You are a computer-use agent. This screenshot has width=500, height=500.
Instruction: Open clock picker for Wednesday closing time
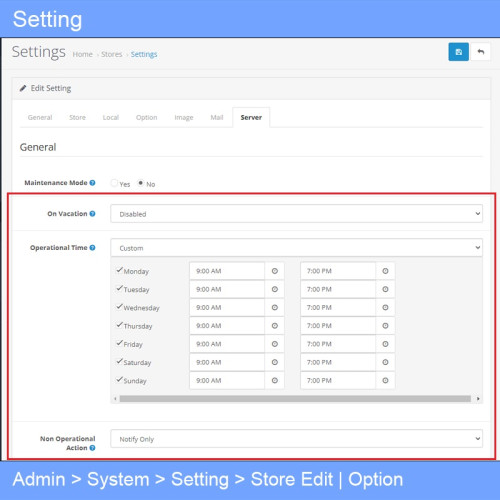pyautogui.click(x=385, y=307)
